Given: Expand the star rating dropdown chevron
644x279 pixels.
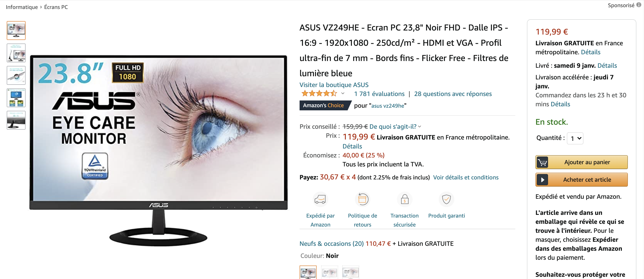Looking at the screenshot, I should pyautogui.click(x=343, y=94).
